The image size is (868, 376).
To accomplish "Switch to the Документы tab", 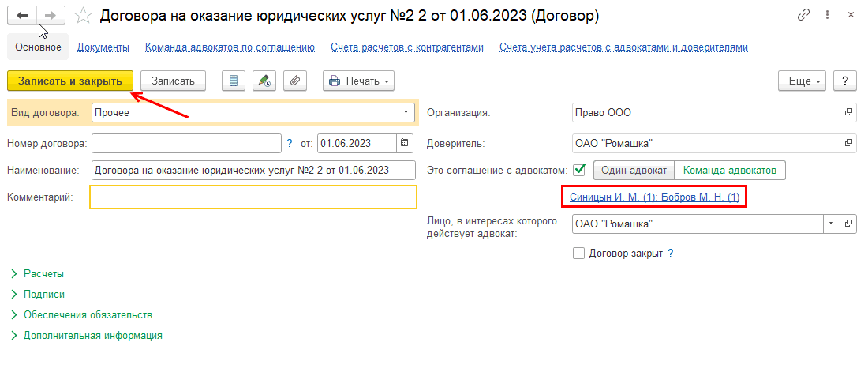I will (103, 47).
